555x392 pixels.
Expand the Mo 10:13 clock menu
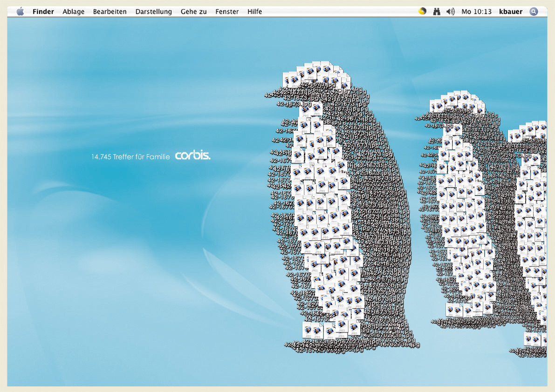pos(476,12)
